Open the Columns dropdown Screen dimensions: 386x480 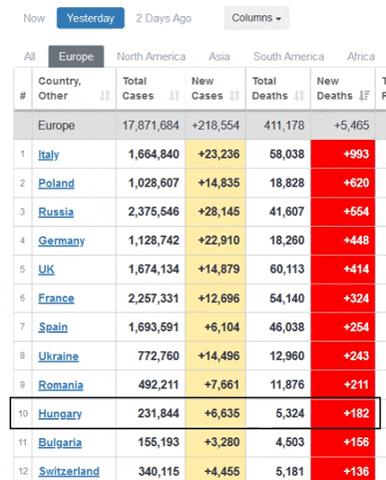pos(256,18)
